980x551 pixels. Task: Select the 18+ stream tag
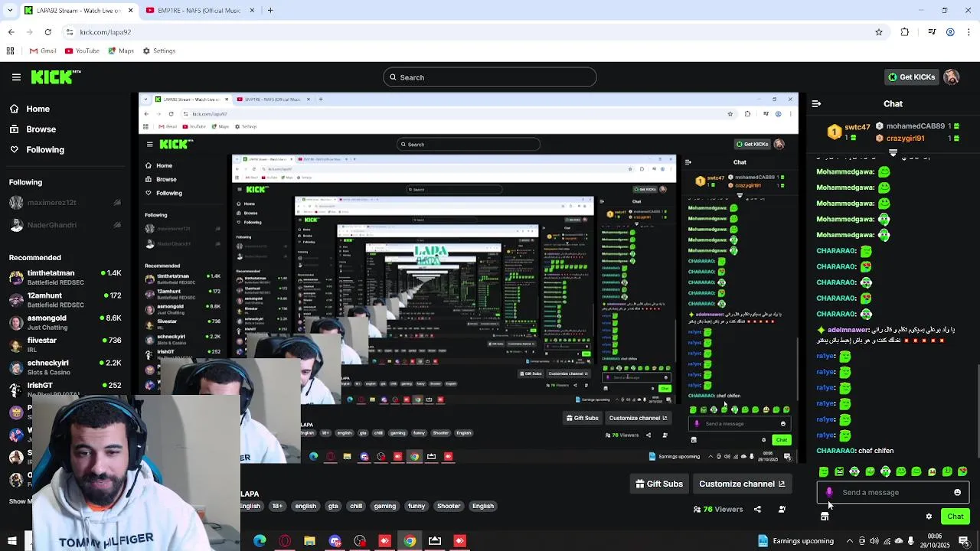277,506
